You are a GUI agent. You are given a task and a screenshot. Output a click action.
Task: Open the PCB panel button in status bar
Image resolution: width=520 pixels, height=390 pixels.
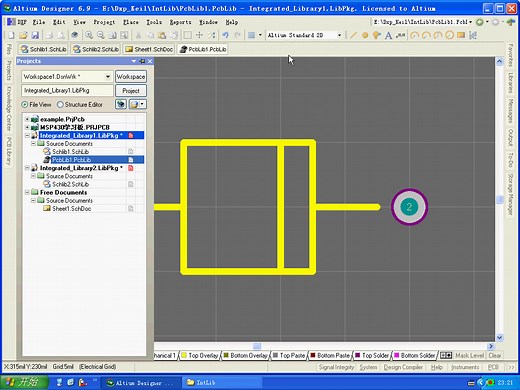pos(493,367)
